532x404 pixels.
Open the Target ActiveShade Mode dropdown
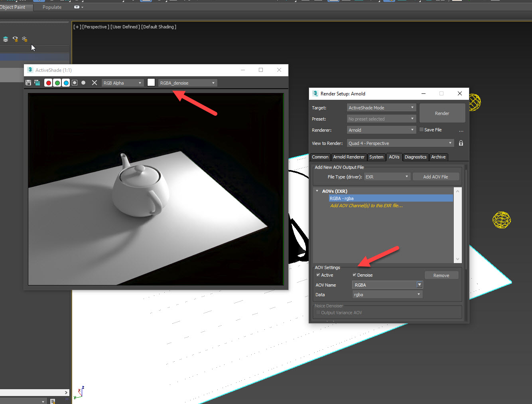[381, 108]
